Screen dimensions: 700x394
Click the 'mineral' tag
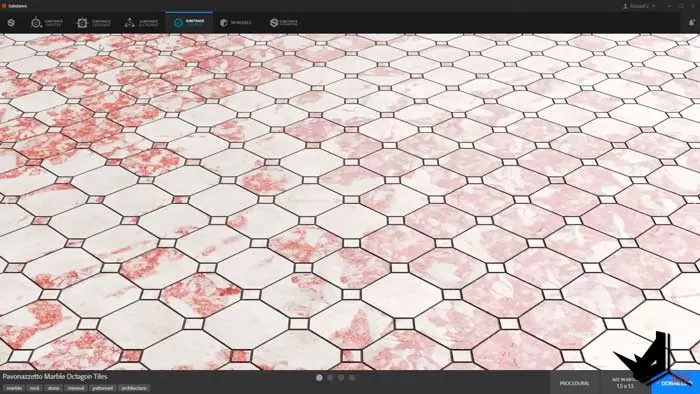[x=76, y=388]
